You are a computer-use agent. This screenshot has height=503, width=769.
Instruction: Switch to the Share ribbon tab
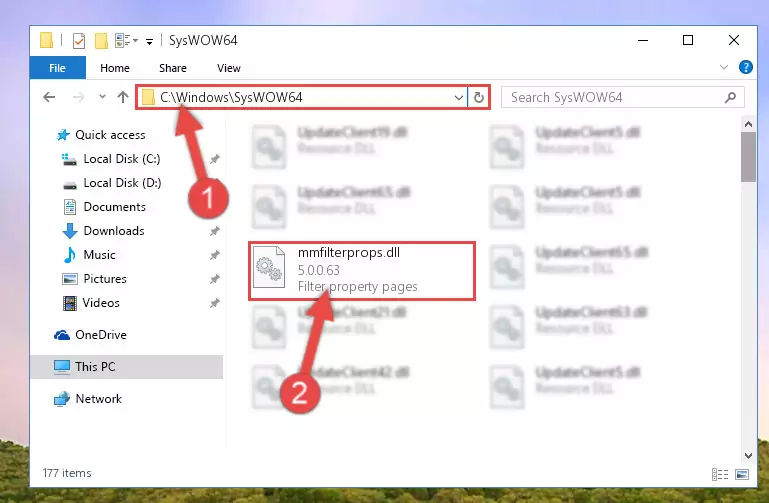pyautogui.click(x=173, y=68)
